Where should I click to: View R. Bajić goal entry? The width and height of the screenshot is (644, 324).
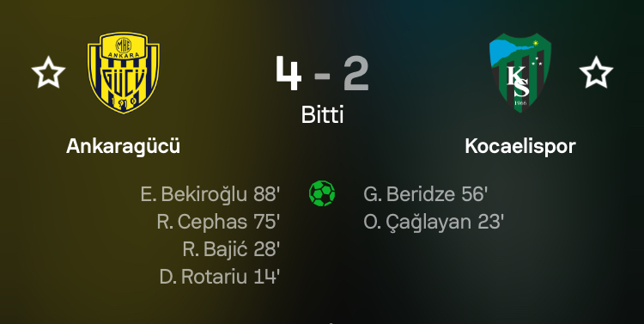(231, 249)
